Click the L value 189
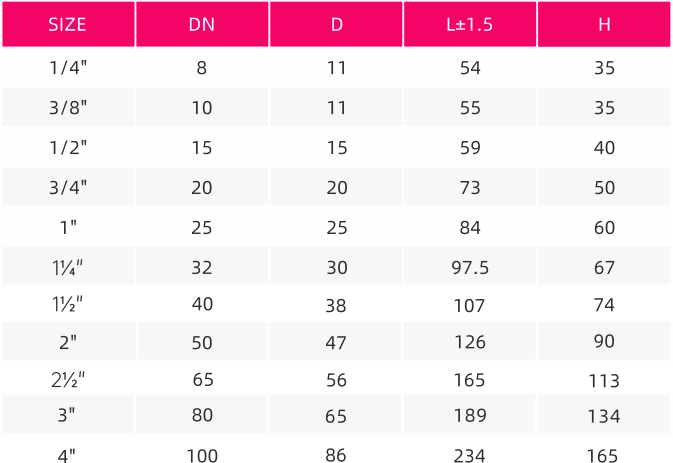Screen dimensions: 673x463 (470, 415)
